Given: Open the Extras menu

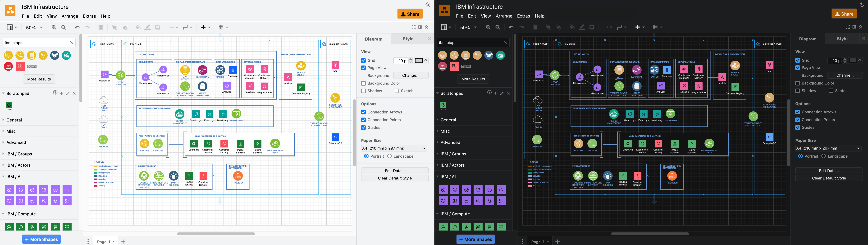Looking at the screenshot, I should point(89,16).
